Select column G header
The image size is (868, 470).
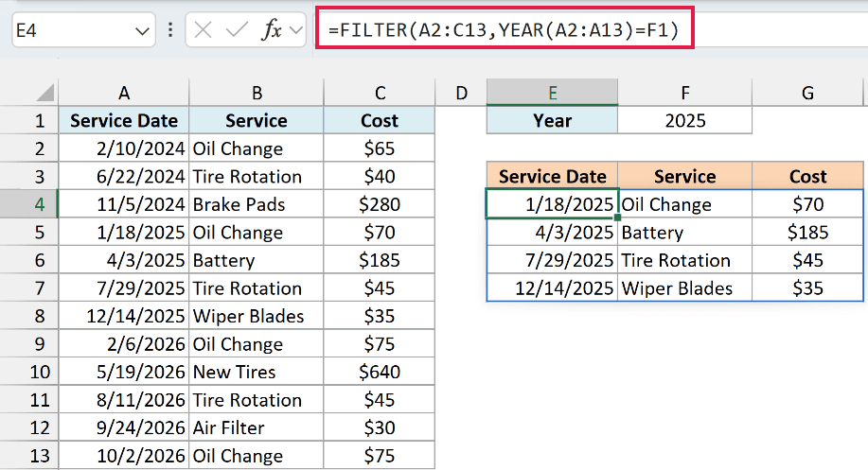807,93
